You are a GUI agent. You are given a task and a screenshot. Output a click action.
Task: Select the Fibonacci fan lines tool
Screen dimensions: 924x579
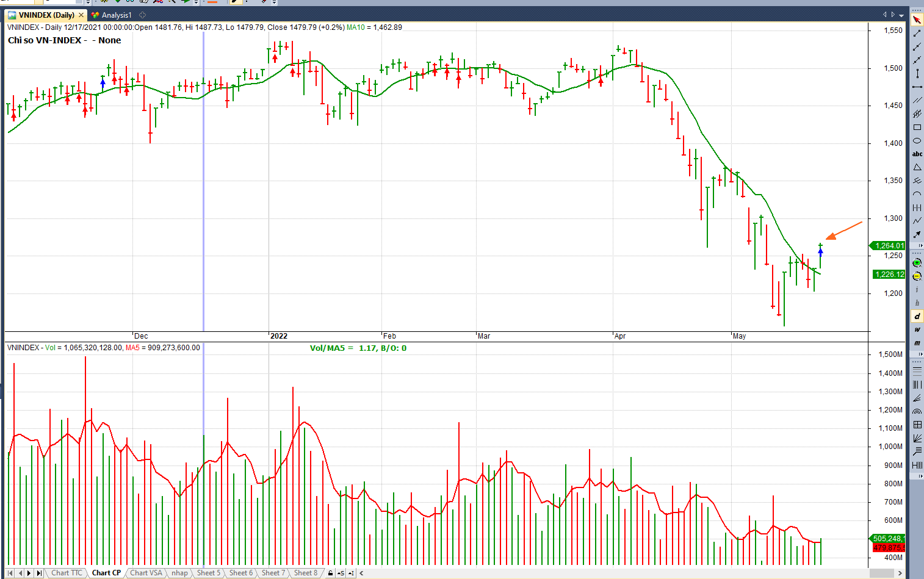point(917,398)
